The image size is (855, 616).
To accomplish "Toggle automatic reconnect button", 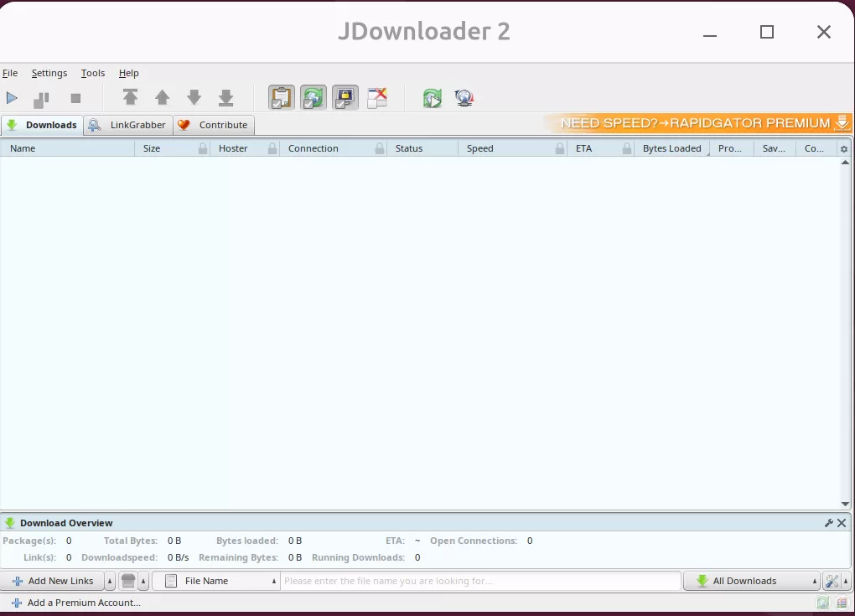I will point(313,98).
